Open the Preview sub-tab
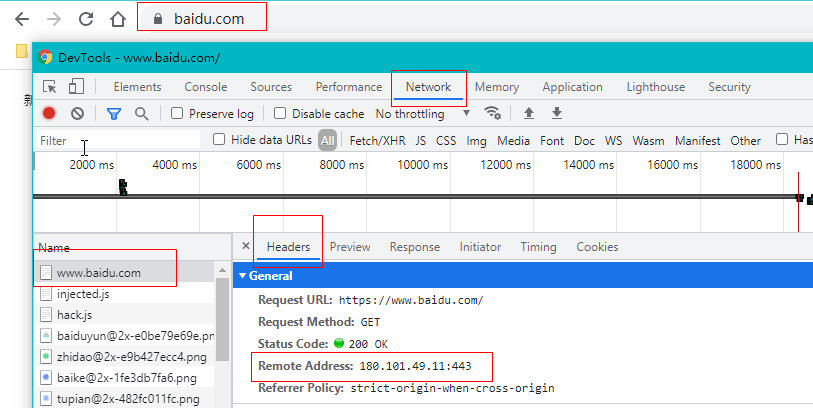This screenshot has height=408, width=813. point(350,247)
